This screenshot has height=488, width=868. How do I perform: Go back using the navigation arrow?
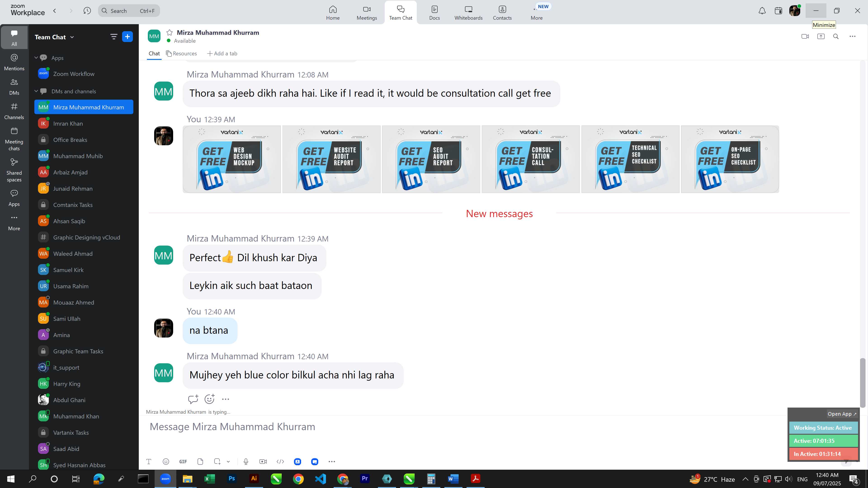click(54, 11)
